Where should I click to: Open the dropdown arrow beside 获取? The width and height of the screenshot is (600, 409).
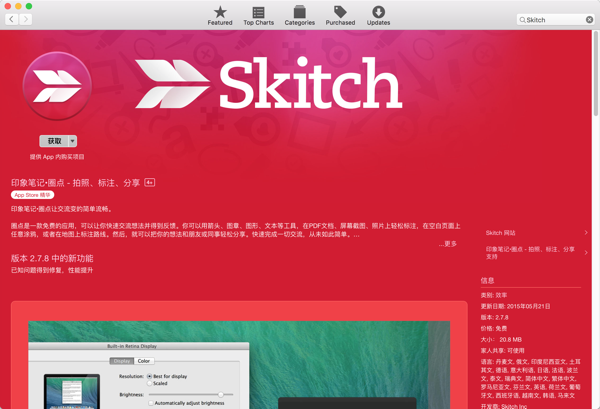[73, 141]
